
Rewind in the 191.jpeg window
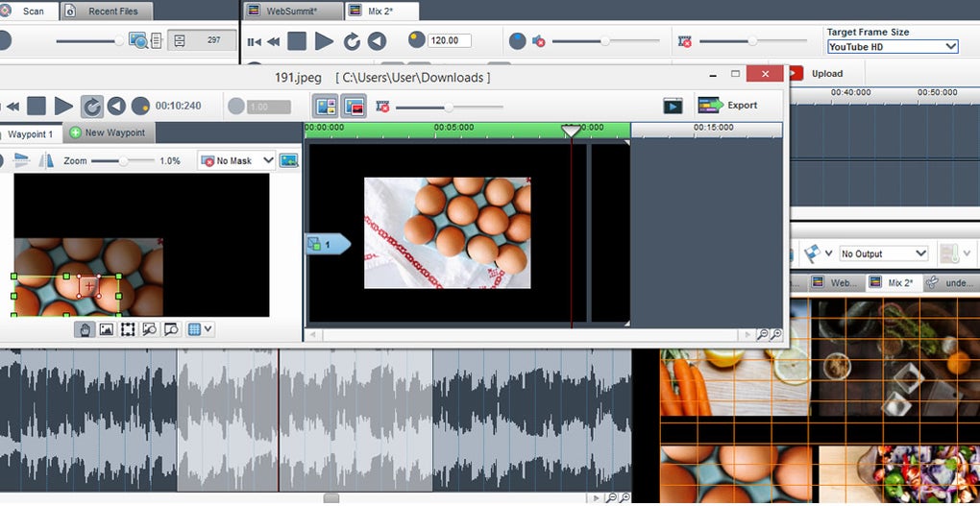pyautogui.click(x=12, y=107)
